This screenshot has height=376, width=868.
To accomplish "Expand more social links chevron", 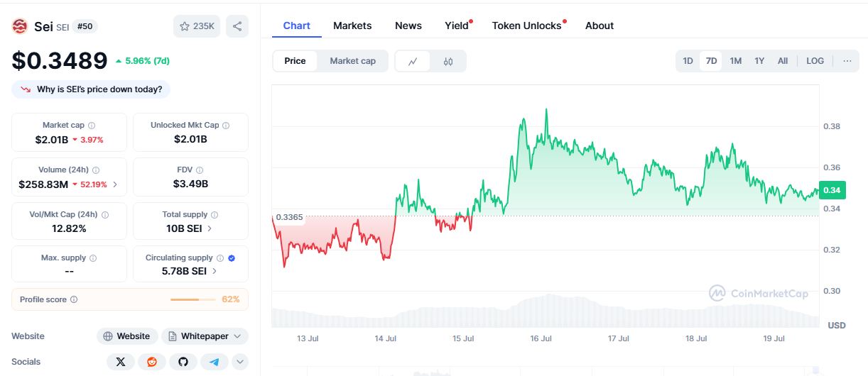I will [240, 362].
